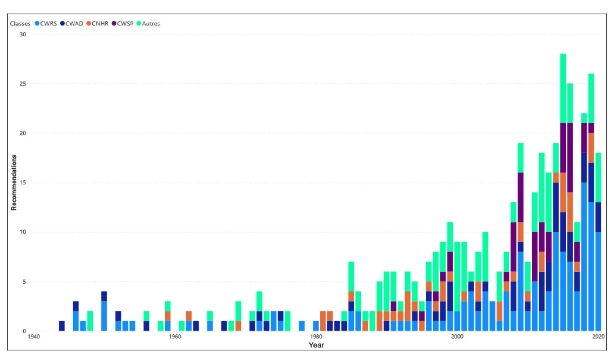Click the 1960 label on the x-axis

[x=175, y=336]
